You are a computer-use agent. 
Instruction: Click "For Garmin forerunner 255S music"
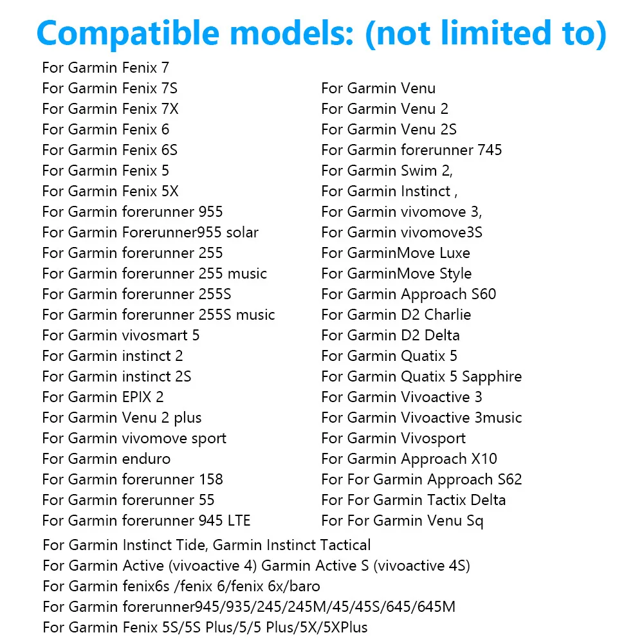point(158,315)
